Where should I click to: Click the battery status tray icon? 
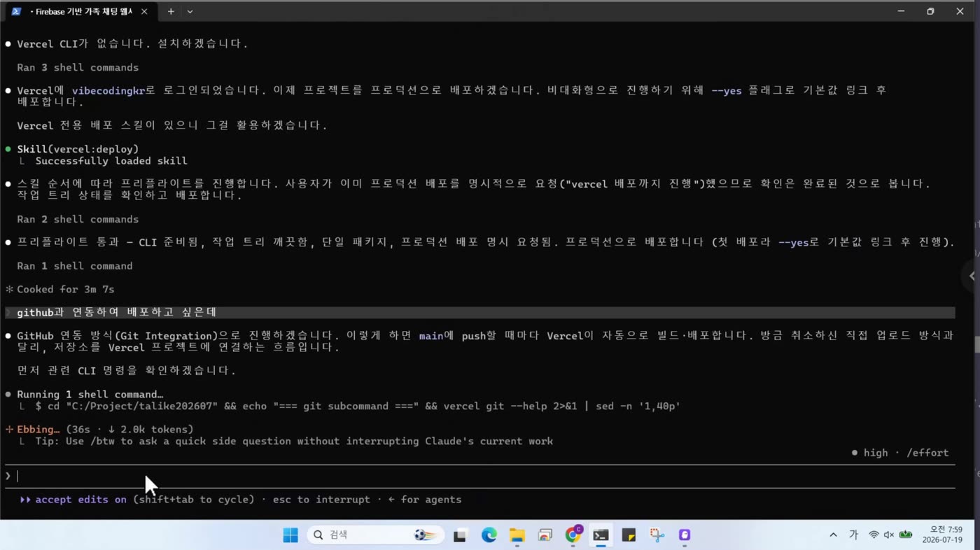click(x=906, y=535)
